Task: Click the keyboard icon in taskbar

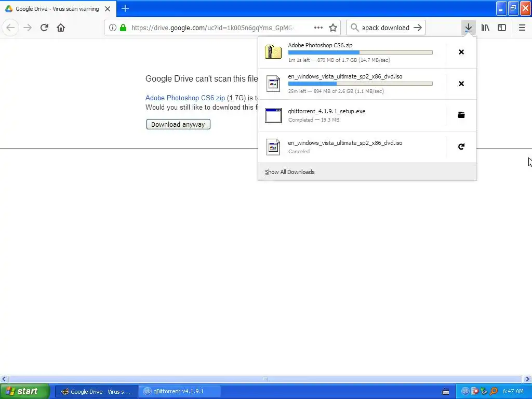Action: click(x=446, y=392)
